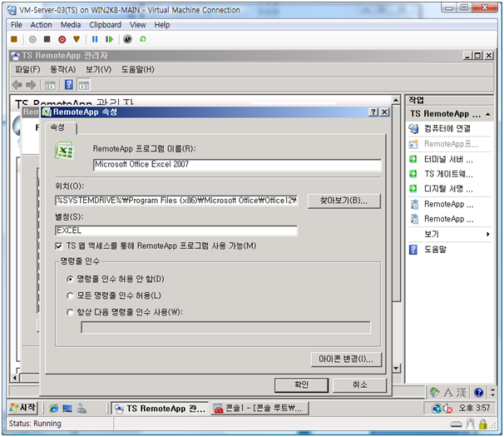Click the MMC back arrow icon
Image resolution: width=504 pixels, height=437 pixels.
17,85
